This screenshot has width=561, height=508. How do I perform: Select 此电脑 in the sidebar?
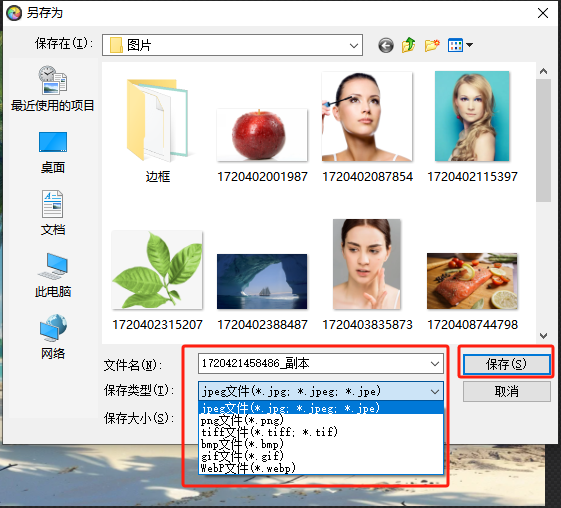pos(53,275)
